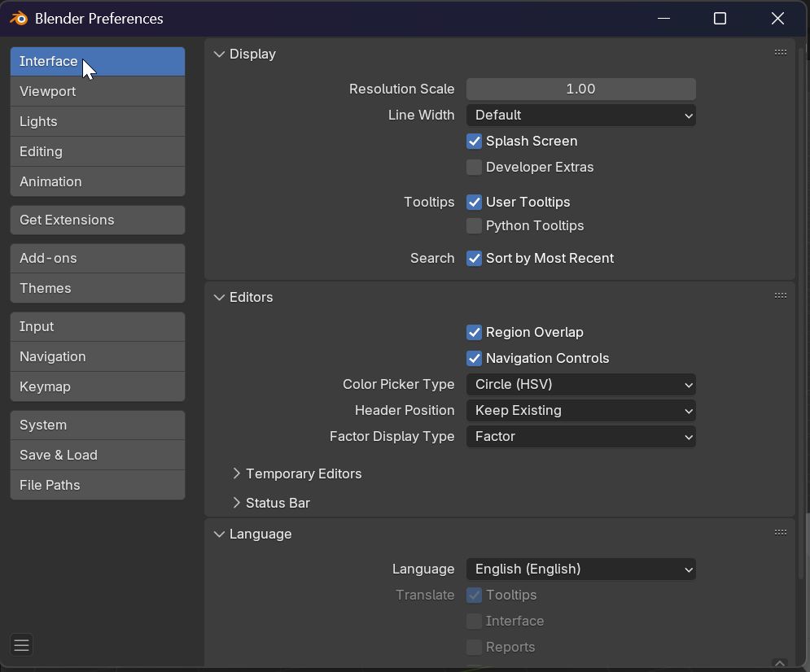Enable Python Tooltips checkbox
The height and width of the screenshot is (672, 810).
point(475,226)
